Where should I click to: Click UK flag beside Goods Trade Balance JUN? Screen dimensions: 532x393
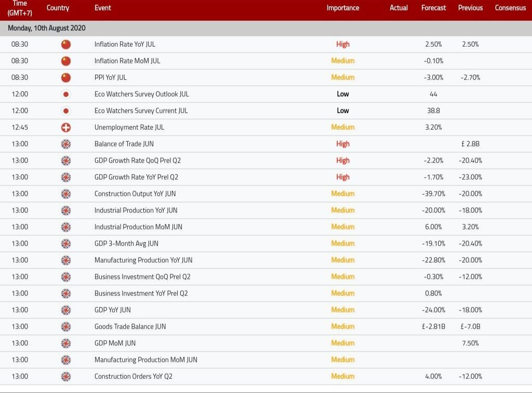66,327
